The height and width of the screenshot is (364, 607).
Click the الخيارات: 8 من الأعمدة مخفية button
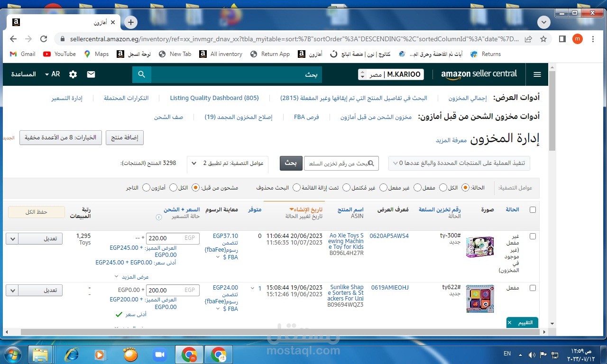tap(61, 138)
